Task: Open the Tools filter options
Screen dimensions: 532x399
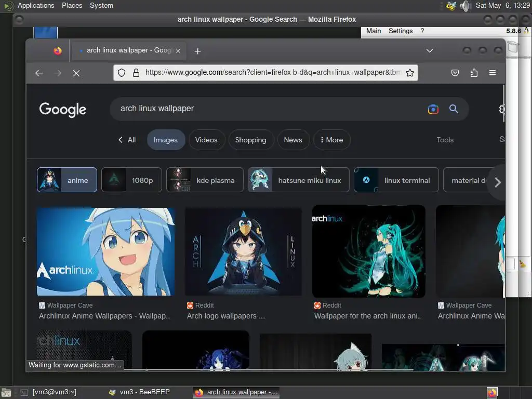Action: click(x=445, y=140)
